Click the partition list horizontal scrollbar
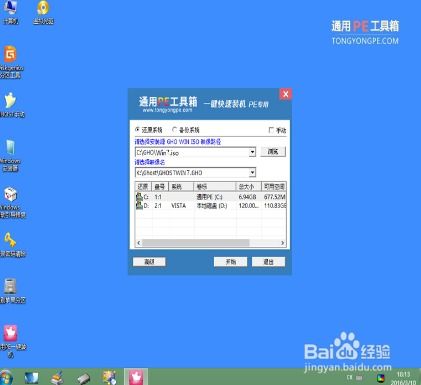Image resolution: width=421 pixels, height=385 pixels. pos(210,243)
